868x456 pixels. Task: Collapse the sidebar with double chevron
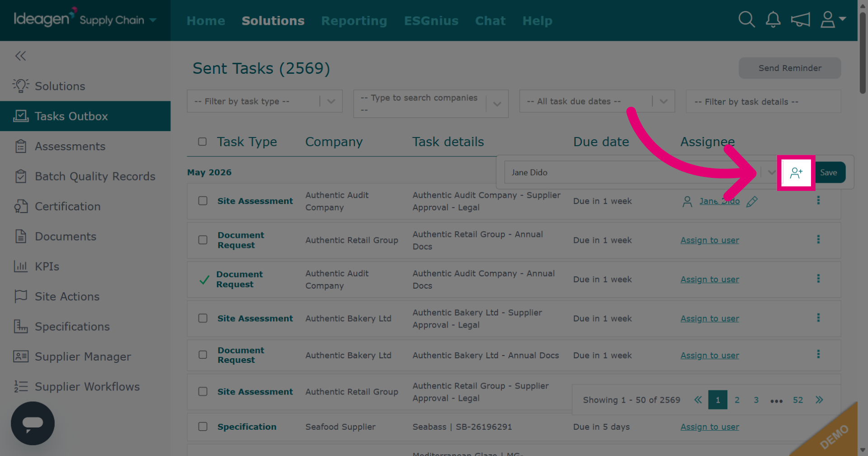point(20,56)
